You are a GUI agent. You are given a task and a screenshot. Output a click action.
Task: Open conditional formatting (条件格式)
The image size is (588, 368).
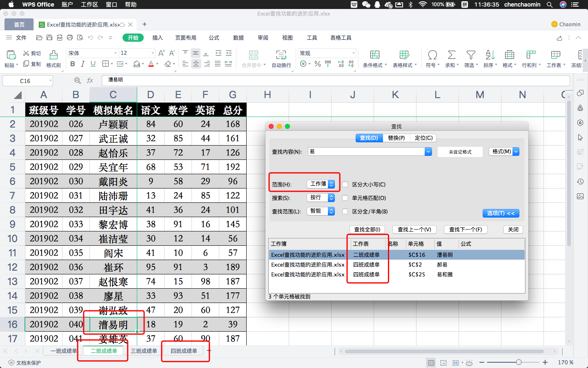click(x=375, y=59)
